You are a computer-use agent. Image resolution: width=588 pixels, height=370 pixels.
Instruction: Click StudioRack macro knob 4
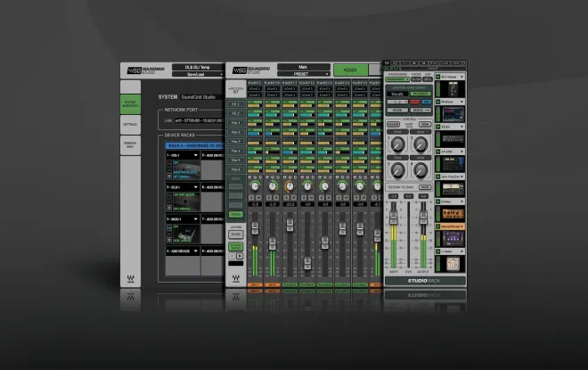click(421, 171)
